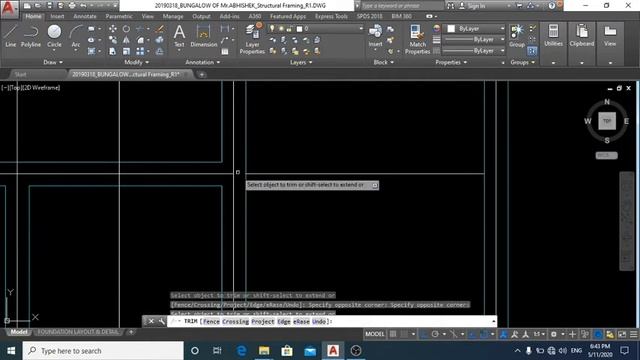Toggle grid display in status bar
The height and width of the screenshot is (360, 640).
[393, 334]
